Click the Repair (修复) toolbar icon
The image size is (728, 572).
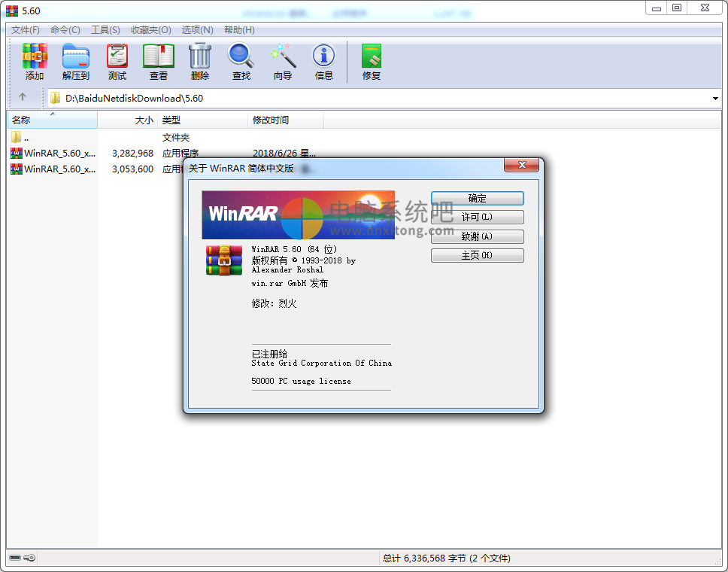(372, 56)
